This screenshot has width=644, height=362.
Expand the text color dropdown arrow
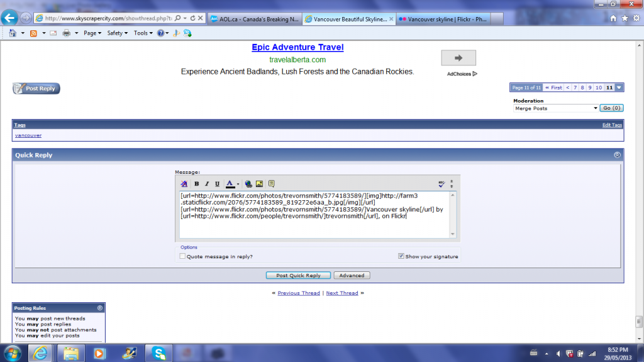[x=238, y=184]
